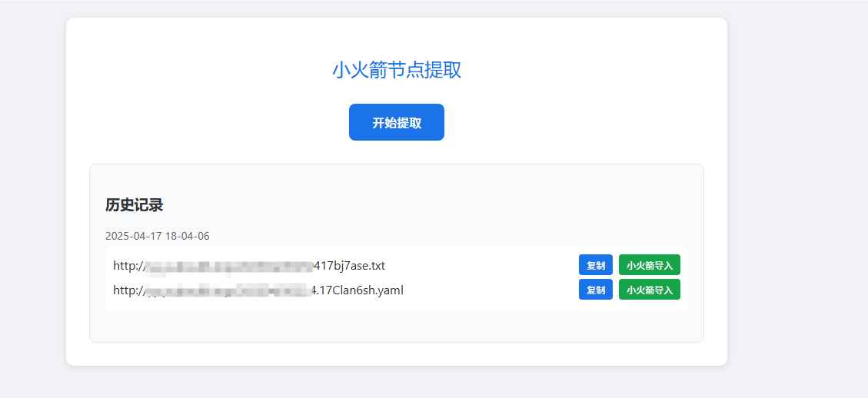Viewport: 868px width, 398px height.
Task: Click the filename text 4.17Clan6sh.yaml
Action: (358, 290)
